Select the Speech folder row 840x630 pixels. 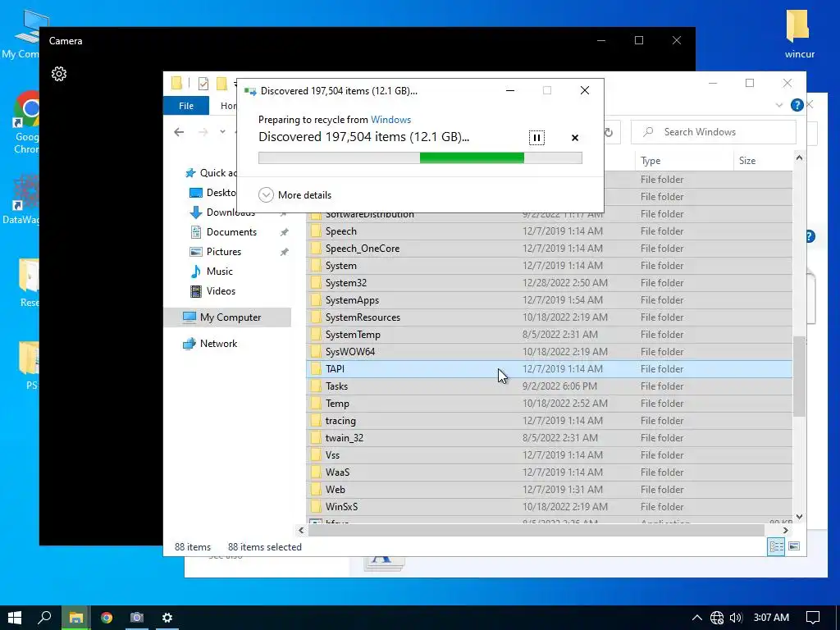click(x=549, y=231)
